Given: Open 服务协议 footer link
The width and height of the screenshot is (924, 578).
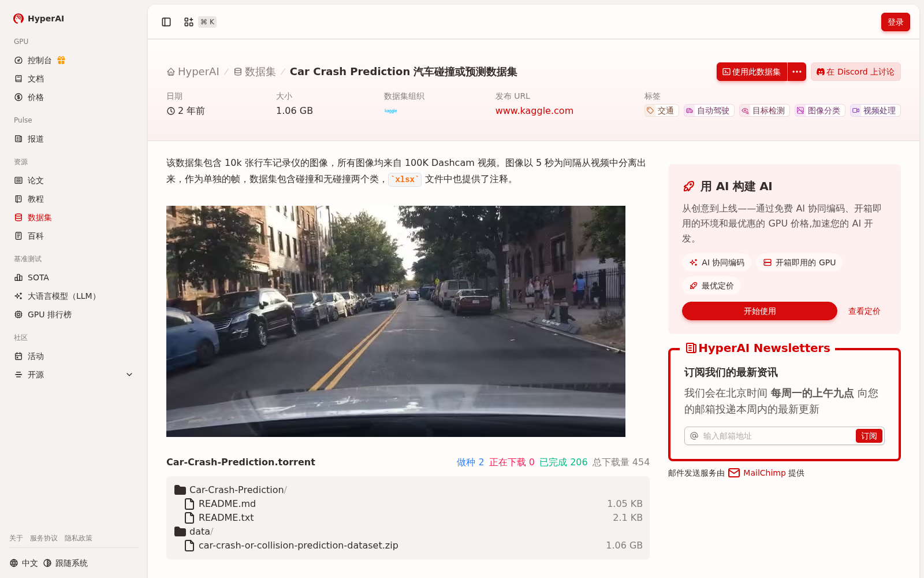Looking at the screenshot, I should [44, 538].
